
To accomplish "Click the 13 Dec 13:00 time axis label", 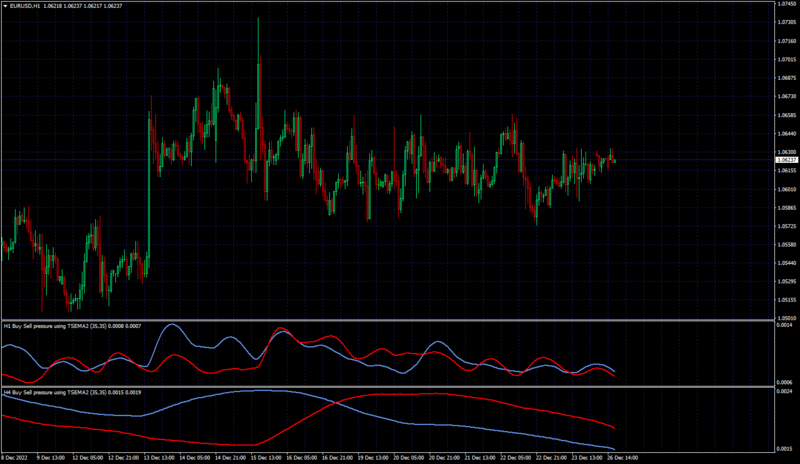I will click(x=159, y=458).
